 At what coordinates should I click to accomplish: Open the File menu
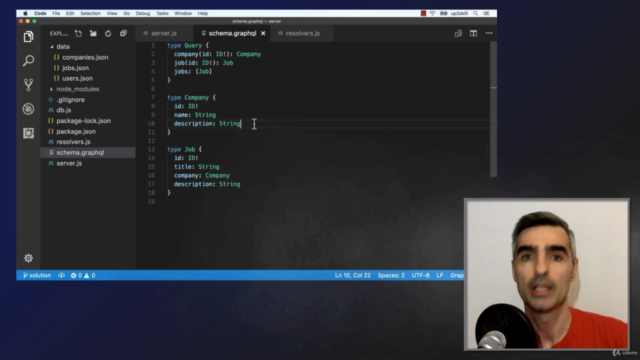[x=56, y=13]
